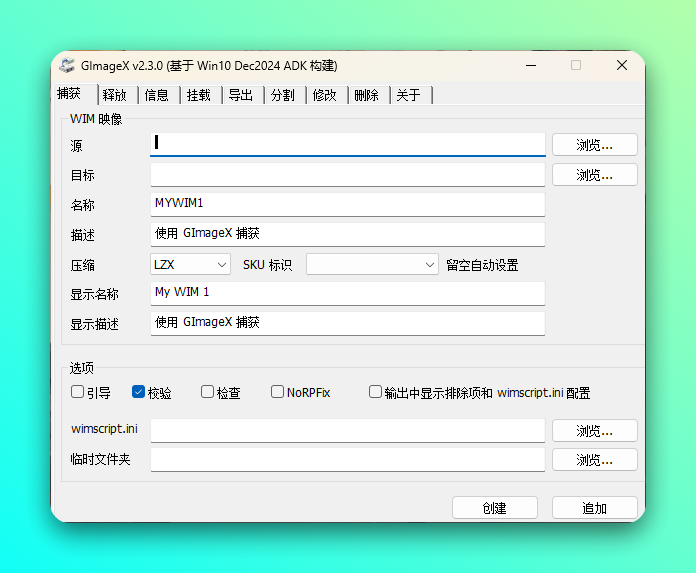The width and height of the screenshot is (696, 573).
Task: Click the 显示名称 field with My WIM 1
Action: [348, 293]
